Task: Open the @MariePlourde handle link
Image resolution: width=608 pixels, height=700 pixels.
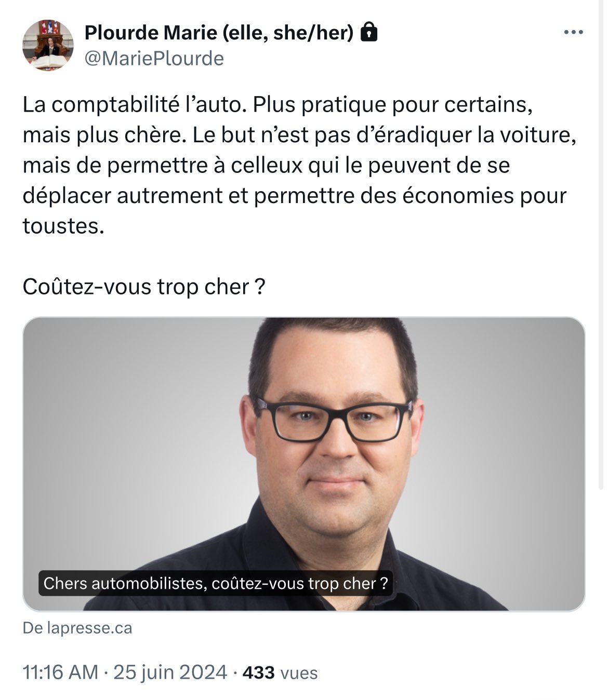Action: (154, 59)
